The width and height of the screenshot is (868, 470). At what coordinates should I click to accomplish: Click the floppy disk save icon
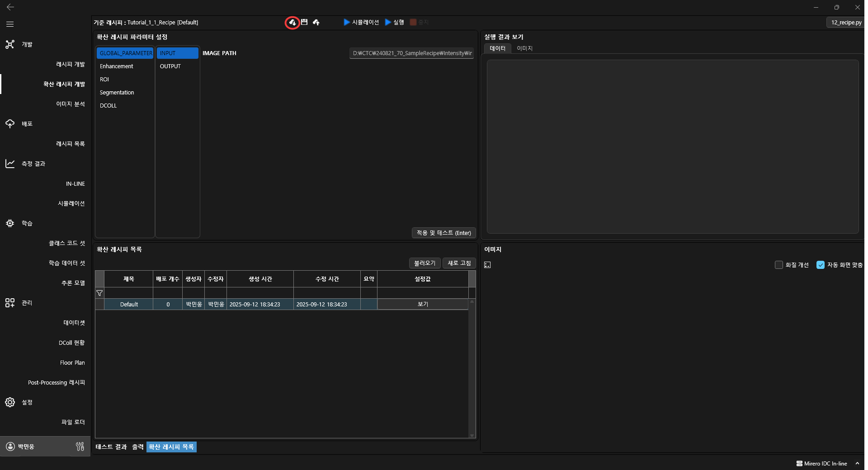coord(304,22)
